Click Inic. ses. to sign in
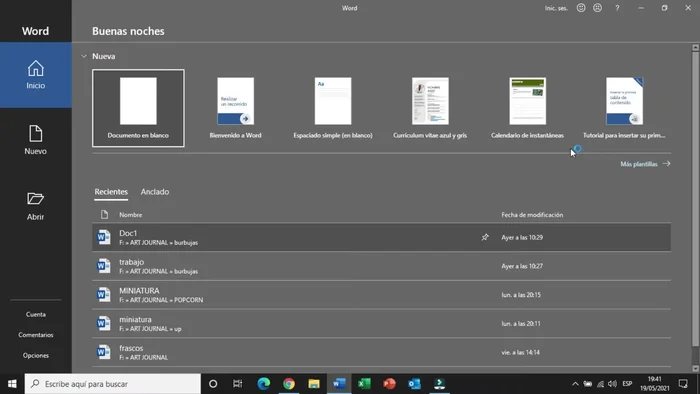This screenshot has width=700, height=394. [556, 8]
